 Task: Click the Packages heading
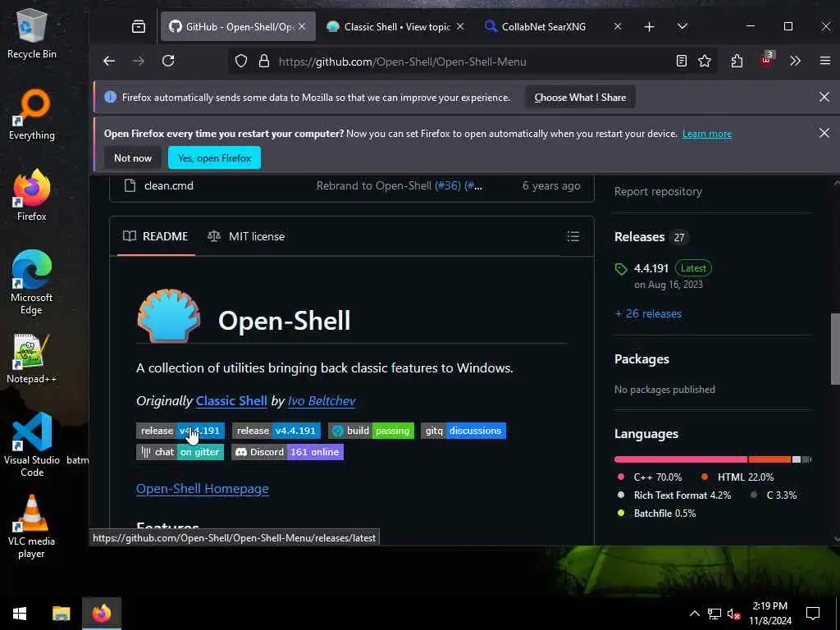641,359
